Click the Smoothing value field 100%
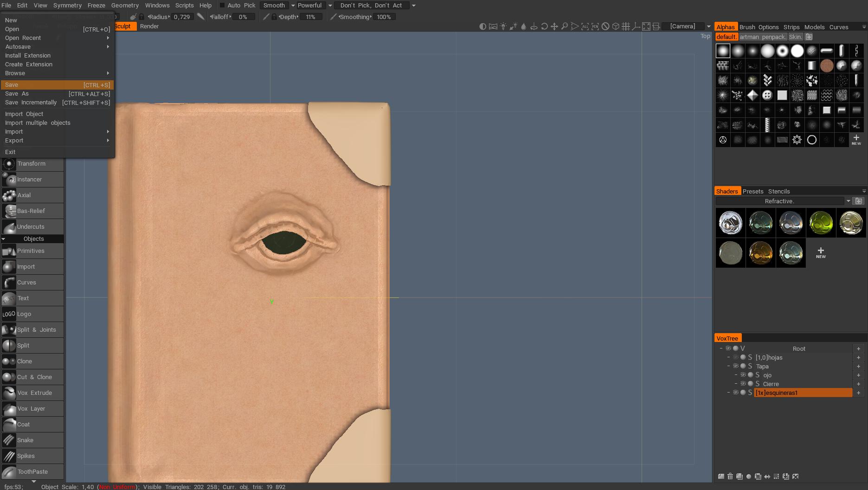This screenshot has height=490, width=868. click(385, 17)
